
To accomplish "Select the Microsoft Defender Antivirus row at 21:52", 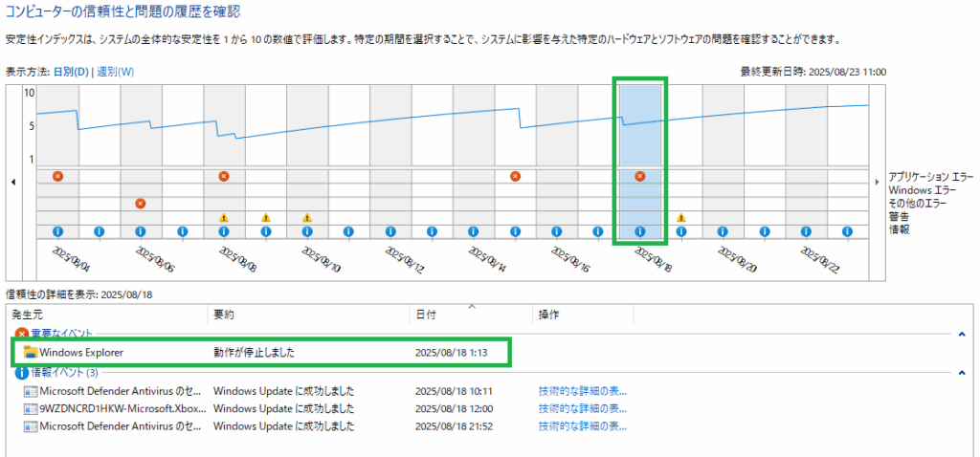I will pyautogui.click(x=115, y=425).
